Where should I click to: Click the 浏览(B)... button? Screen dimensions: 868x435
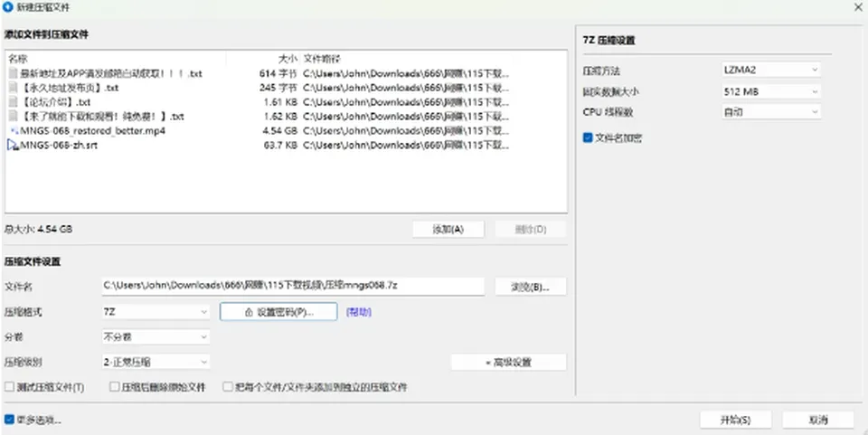[531, 287]
